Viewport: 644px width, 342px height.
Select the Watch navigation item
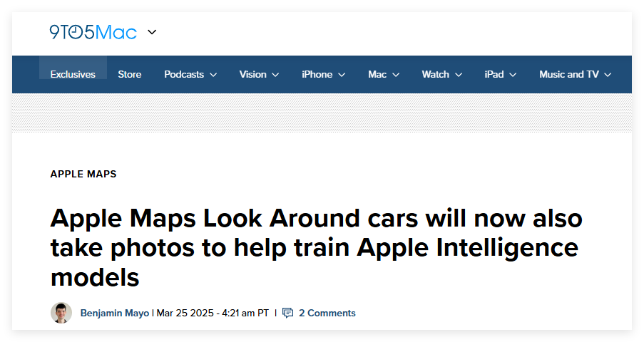tap(435, 74)
